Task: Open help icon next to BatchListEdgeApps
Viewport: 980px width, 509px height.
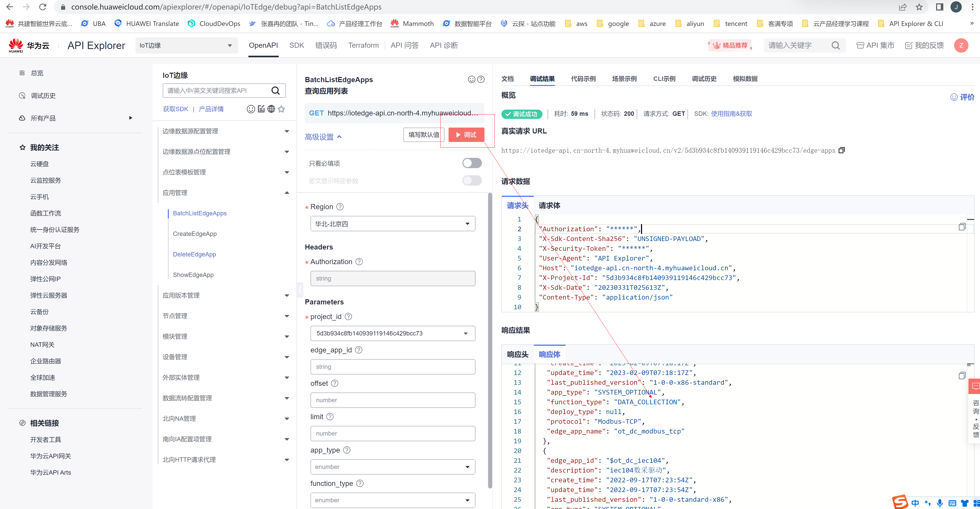Action: coord(481,80)
